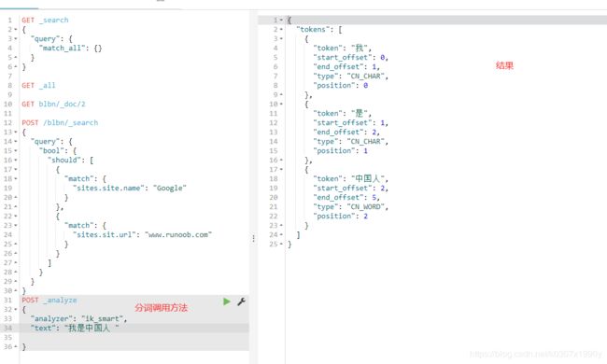
Task: Click the "token": "我" response line
Action: (x=342, y=48)
